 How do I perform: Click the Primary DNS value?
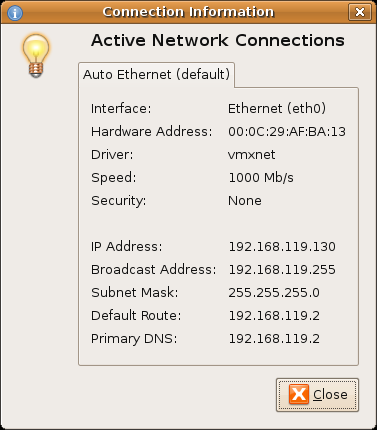(x=274, y=339)
